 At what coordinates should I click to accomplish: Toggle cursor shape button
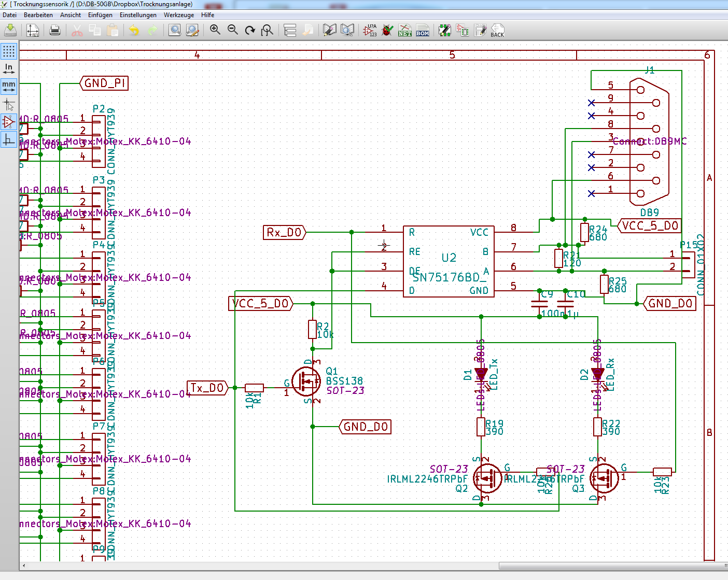pyautogui.click(x=9, y=104)
